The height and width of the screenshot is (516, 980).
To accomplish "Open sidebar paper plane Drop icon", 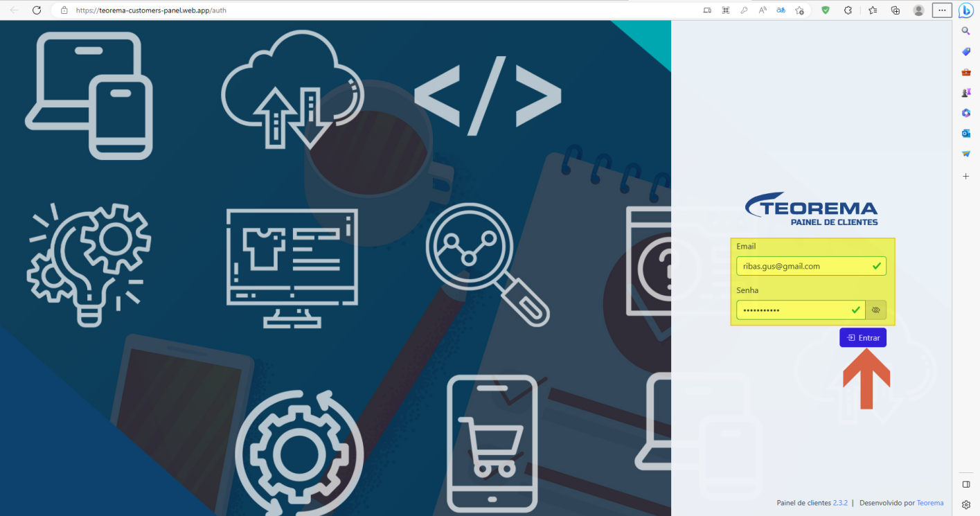I will (966, 154).
